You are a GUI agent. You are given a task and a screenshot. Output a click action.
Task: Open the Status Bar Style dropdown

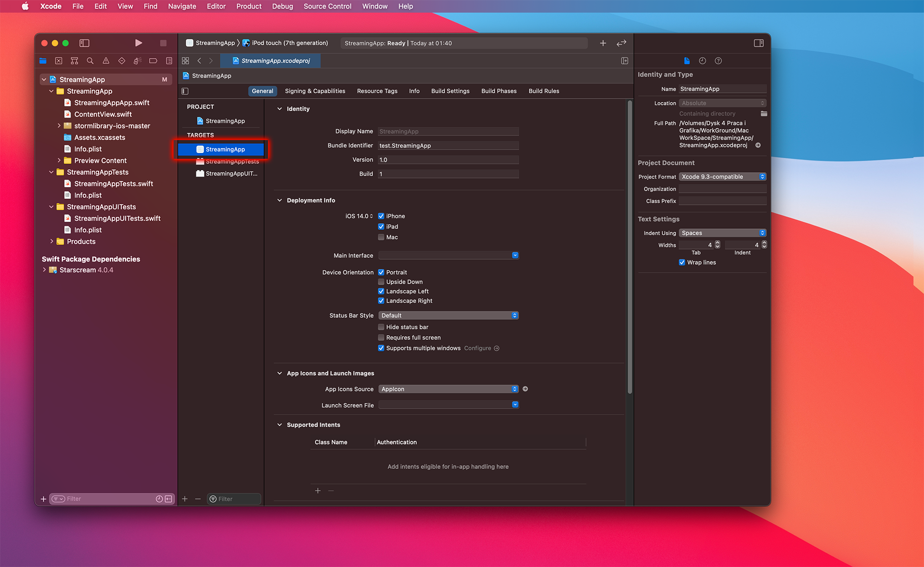[449, 315]
